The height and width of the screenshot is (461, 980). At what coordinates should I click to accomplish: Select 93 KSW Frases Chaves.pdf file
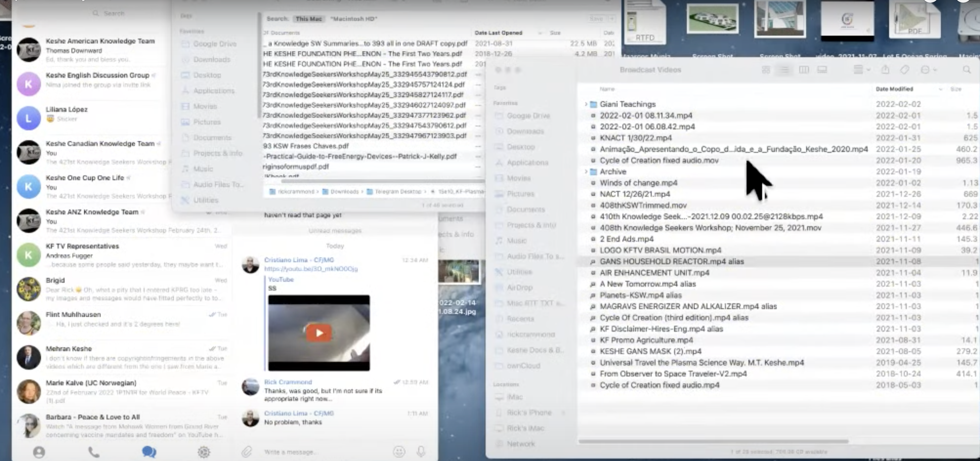point(306,146)
